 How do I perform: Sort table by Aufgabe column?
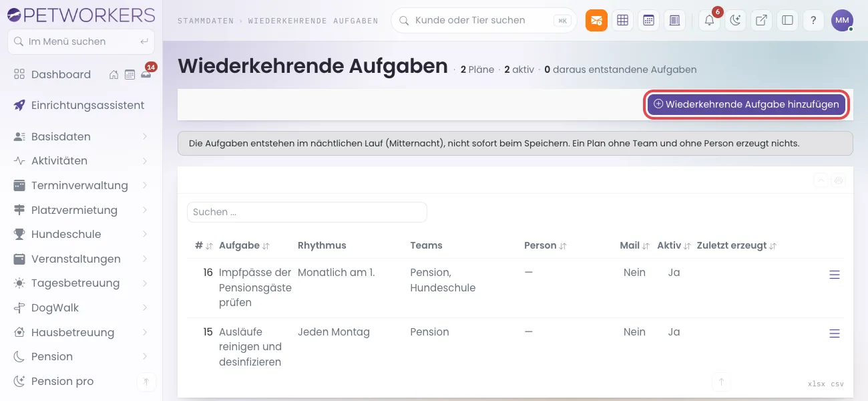click(x=244, y=245)
